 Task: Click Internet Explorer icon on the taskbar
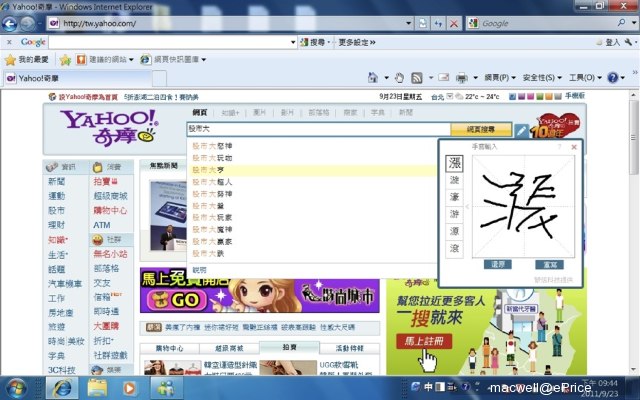pyautogui.click(x=62, y=388)
